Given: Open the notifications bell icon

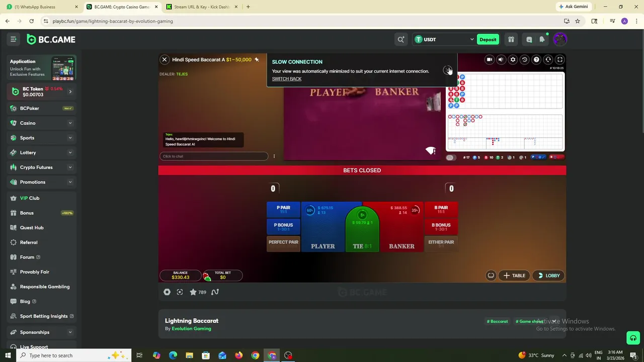Looking at the screenshot, I should click(542, 39).
